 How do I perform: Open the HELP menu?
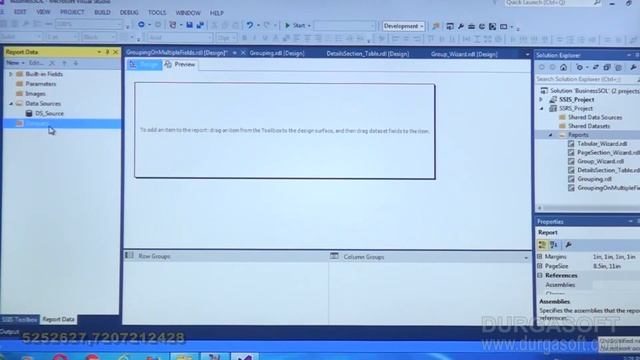(216, 13)
